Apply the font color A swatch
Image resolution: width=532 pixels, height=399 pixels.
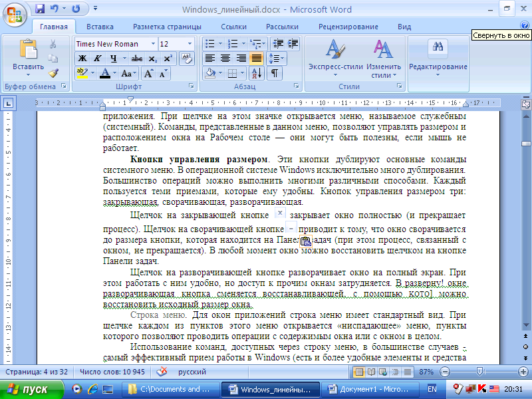[105, 73]
